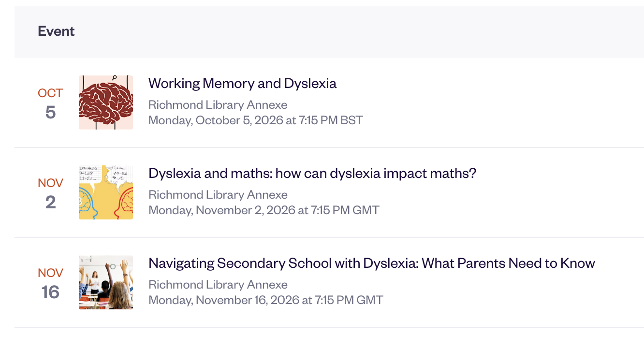Click the number 16 under NOV
Screen dimensions: 644x349
pyautogui.click(x=50, y=292)
